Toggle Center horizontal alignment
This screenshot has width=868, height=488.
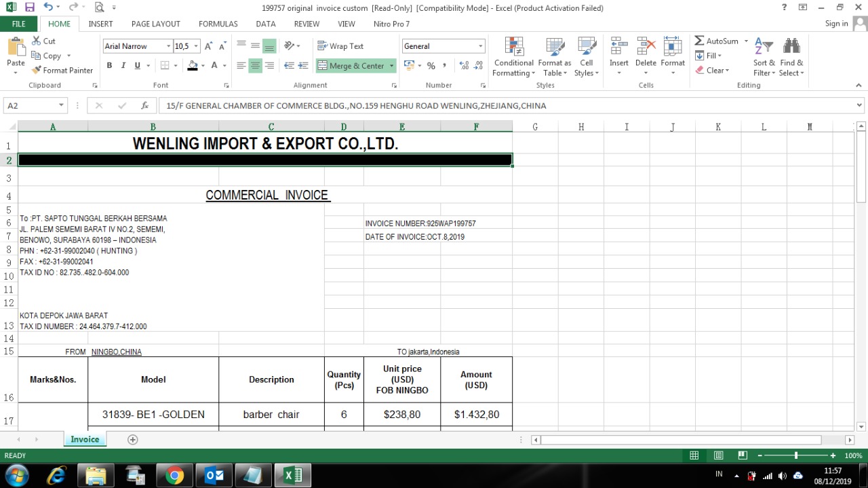pos(255,66)
